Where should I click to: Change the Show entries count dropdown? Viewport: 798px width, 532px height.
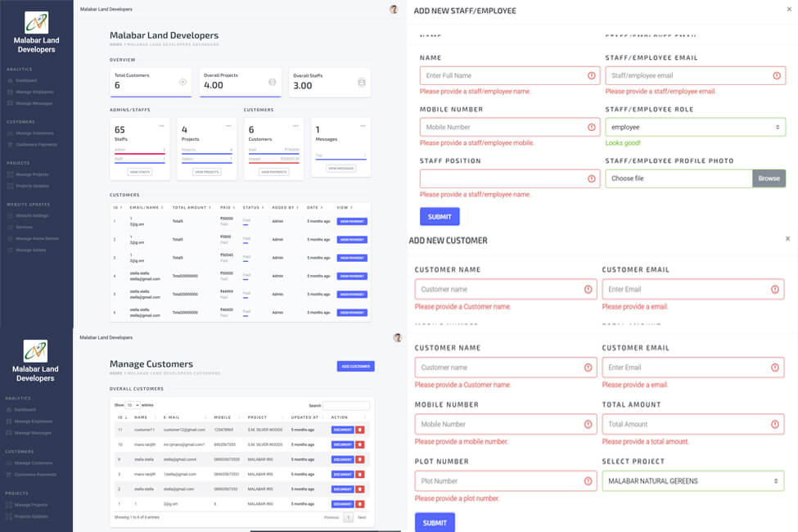pos(133,405)
